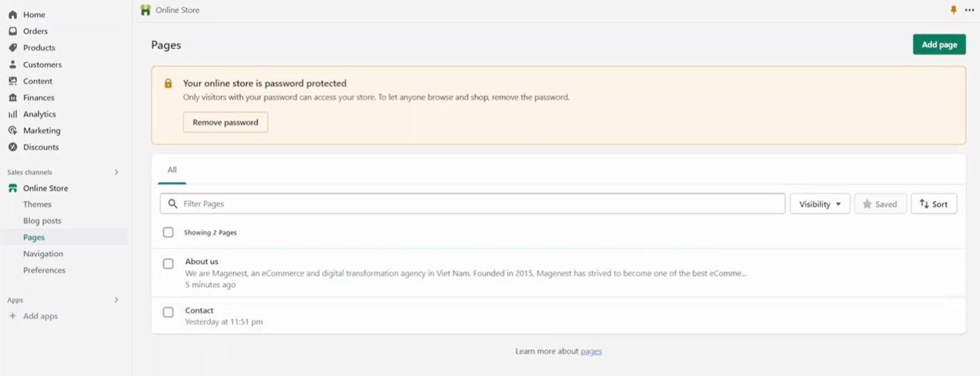Open Marketing via its target icon
980x376 pixels.
(x=12, y=130)
